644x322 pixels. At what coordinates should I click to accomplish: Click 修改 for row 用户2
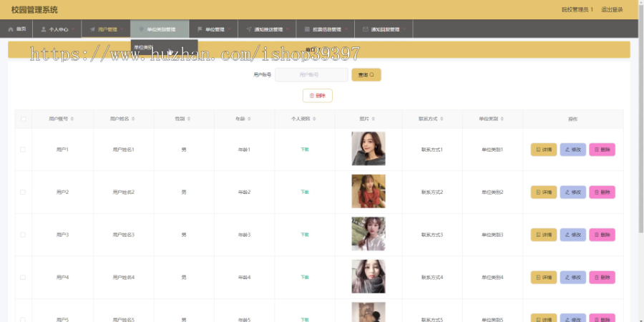573,192
